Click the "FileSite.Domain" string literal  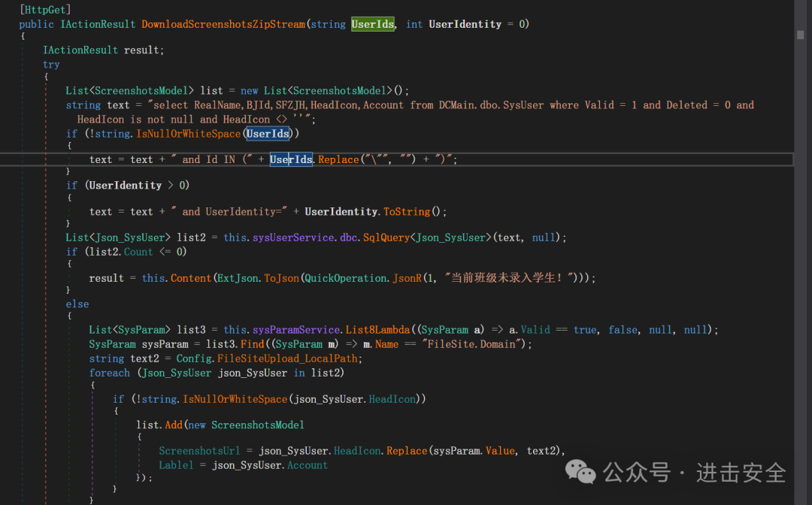471,345
